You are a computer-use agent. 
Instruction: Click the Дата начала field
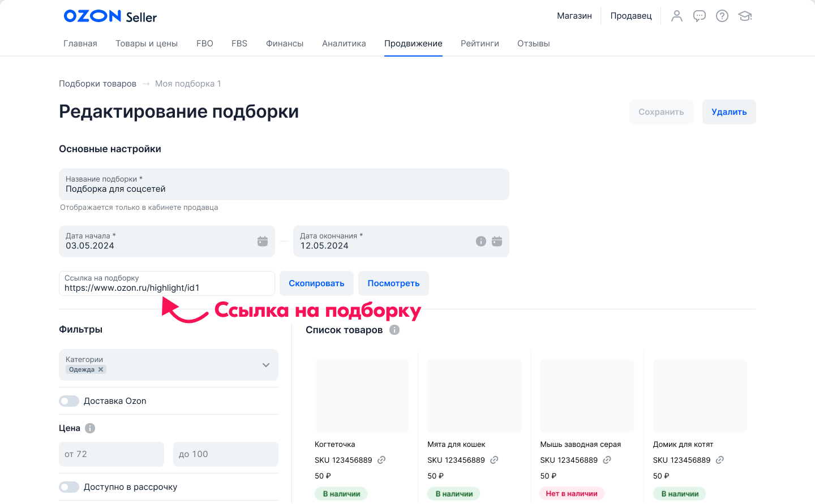pyautogui.click(x=167, y=242)
